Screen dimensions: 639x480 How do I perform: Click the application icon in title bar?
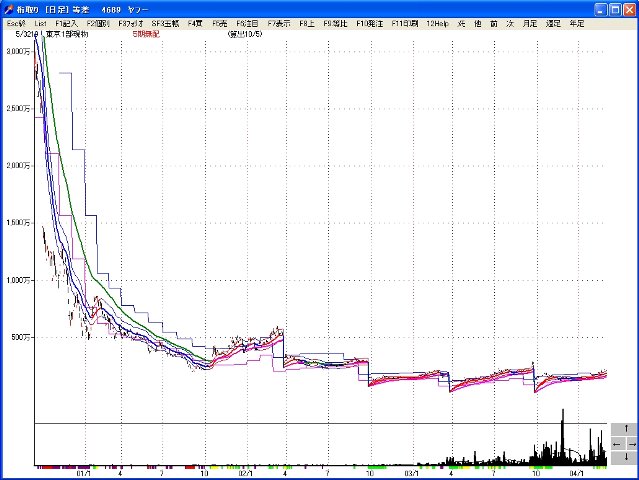pyautogui.click(x=8, y=7)
